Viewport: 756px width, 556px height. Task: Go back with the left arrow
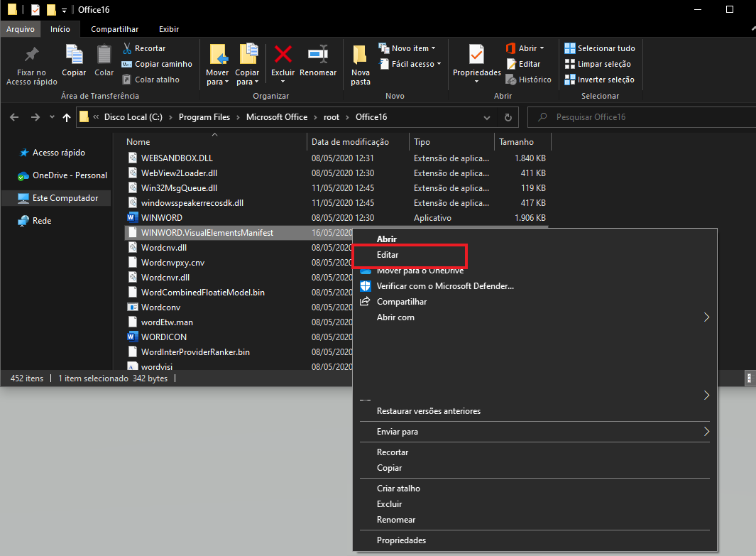point(14,117)
